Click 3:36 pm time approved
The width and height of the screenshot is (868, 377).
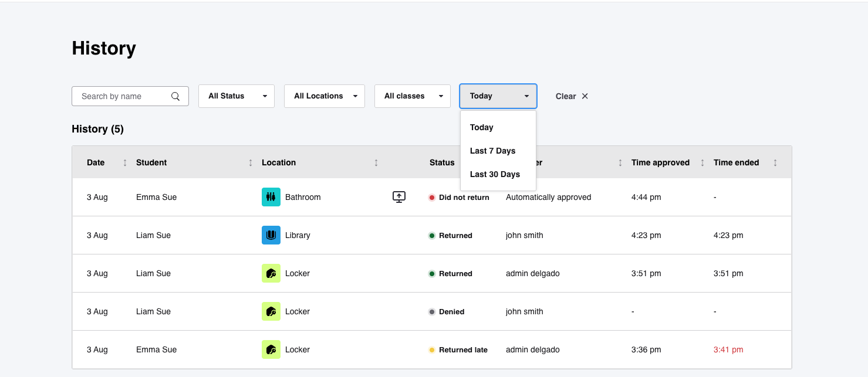click(646, 349)
